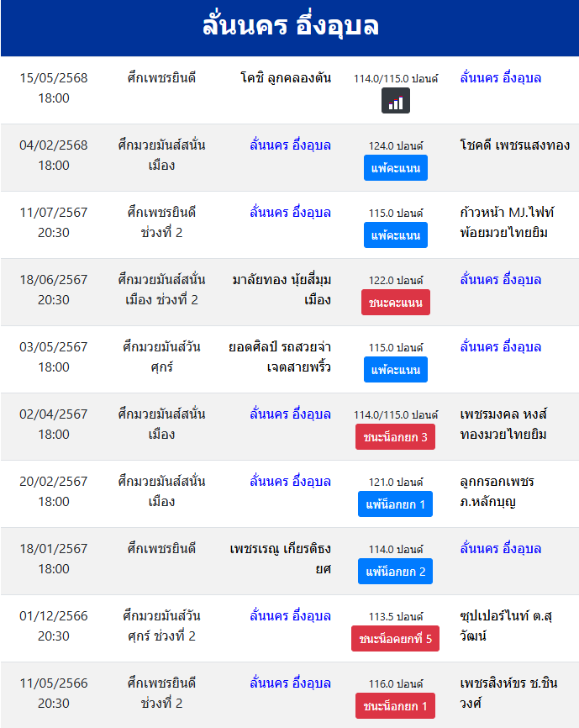Open ลั่นนคร อึ่งอุบล link in 18/06/2567 row
The height and width of the screenshot is (728, 579).
[501, 280]
